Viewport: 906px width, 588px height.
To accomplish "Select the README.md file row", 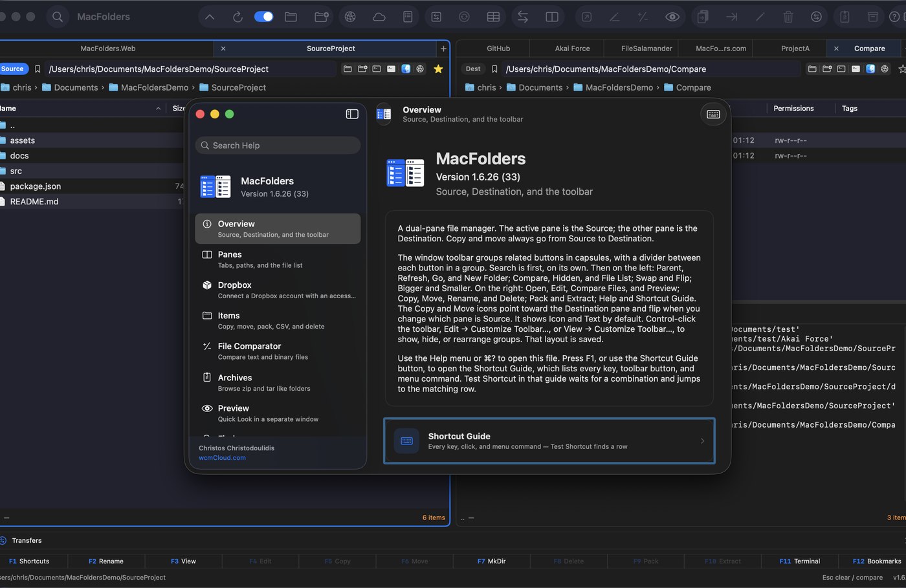I will pos(92,202).
